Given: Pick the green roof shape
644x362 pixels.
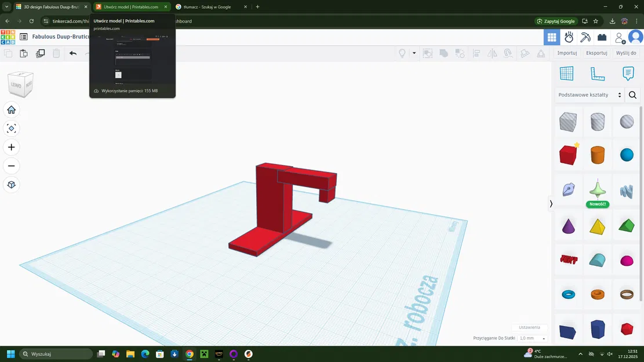Looking at the screenshot, I should pyautogui.click(x=627, y=226).
